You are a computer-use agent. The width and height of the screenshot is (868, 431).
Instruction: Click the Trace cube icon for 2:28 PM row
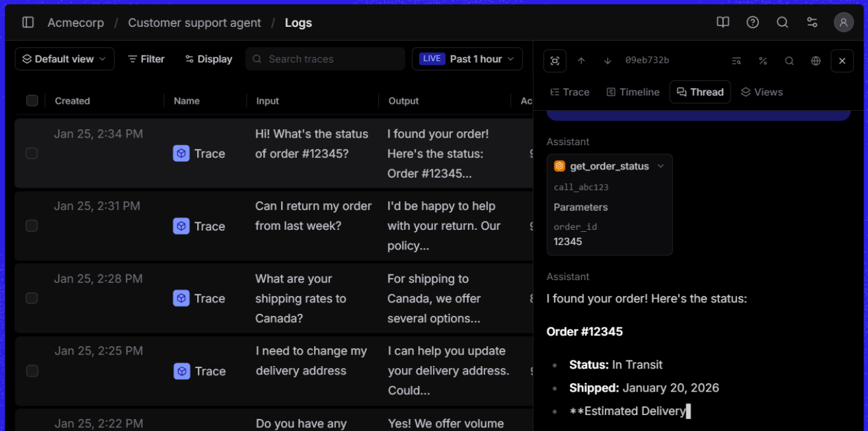pyautogui.click(x=181, y=298)
